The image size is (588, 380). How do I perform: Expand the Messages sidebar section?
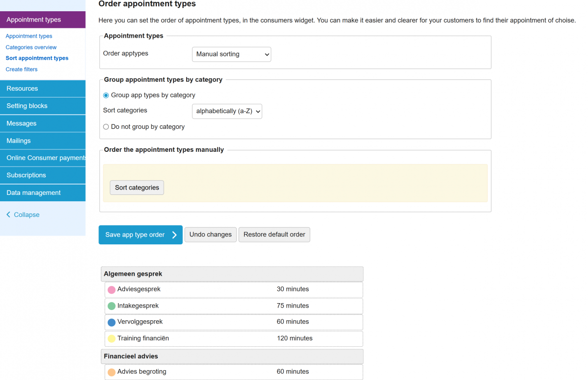point(43,123)
